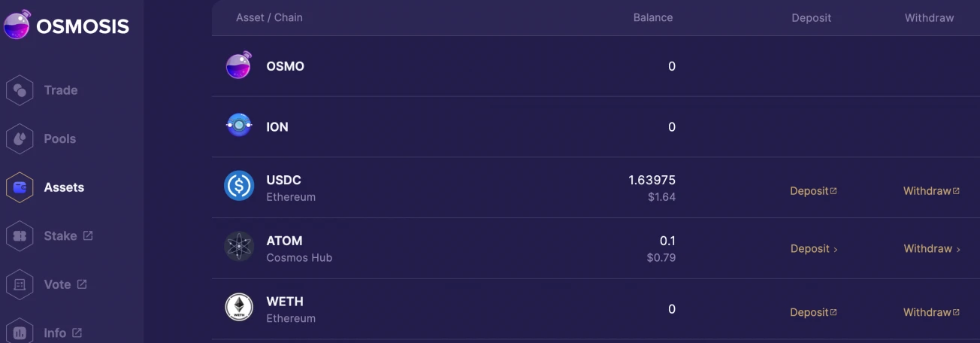Image resolution: width=980 pixels, height=343 pixels.
Task: Go to Pools menu item
Action: point(60,139)
